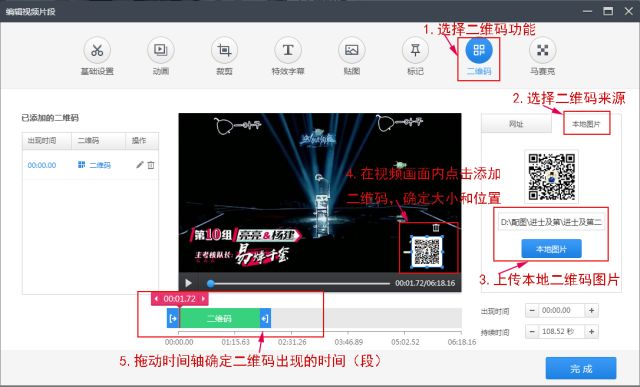This screenshot has height=387, width=640.
Task: Switch to the 网址 source tab
Action: click(x=516, y=124)
